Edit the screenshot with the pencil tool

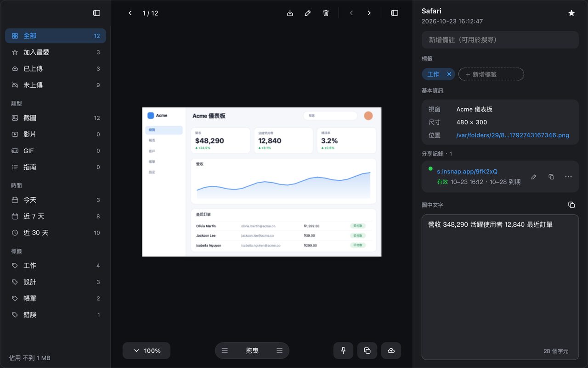pos(308,13)
